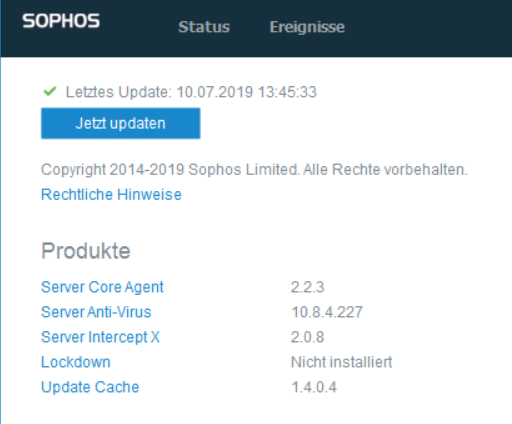This screenshot has height=424, width=512.
Task: Open Server Core Agent product details
Action: pos(102,287)
